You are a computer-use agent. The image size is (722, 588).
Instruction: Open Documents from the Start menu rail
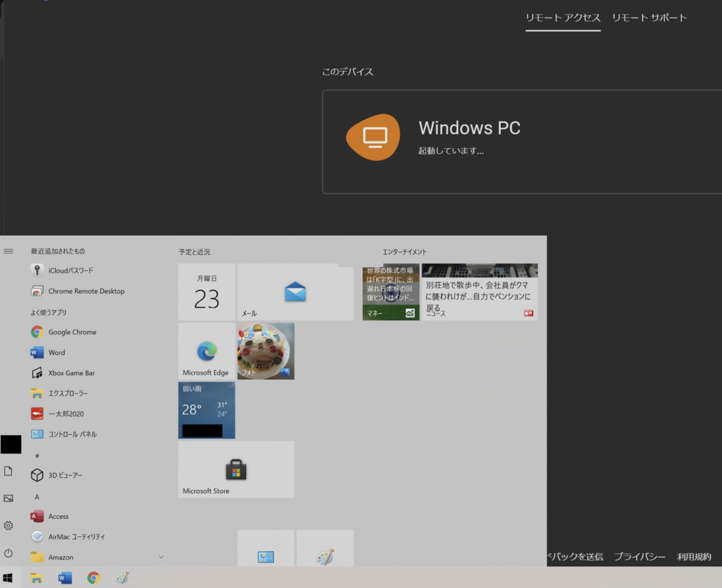pos(8,471)
